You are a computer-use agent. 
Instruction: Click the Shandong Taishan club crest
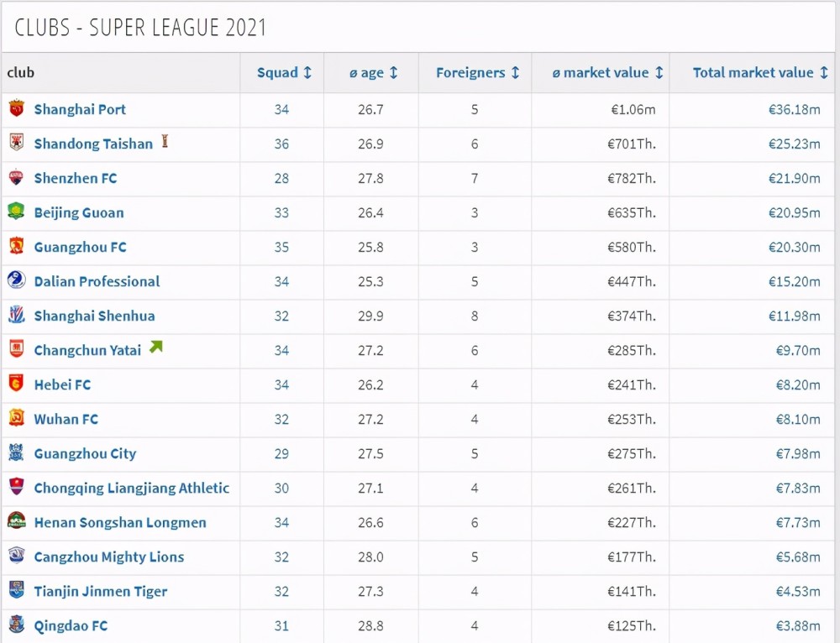17,143
